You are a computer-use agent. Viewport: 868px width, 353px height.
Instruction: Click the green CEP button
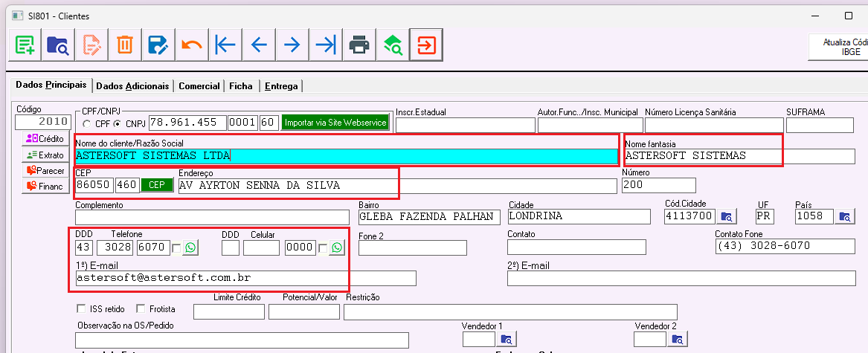(x=157, y=185)
